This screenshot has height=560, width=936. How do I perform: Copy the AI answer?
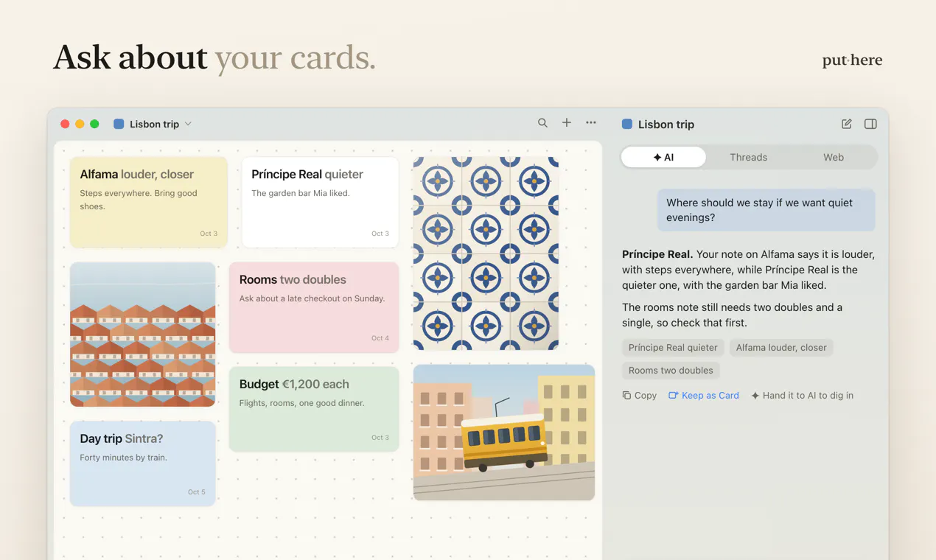(x=639, y=396)
